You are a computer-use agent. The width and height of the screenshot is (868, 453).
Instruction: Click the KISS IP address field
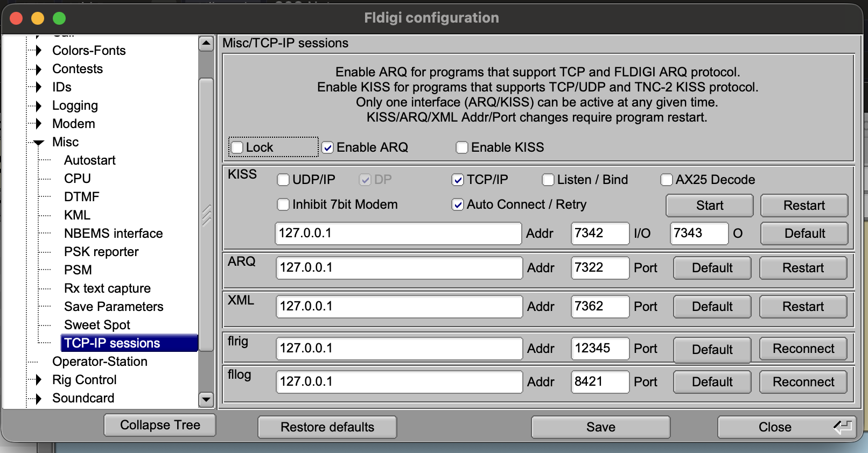click(x=398, y=233)
